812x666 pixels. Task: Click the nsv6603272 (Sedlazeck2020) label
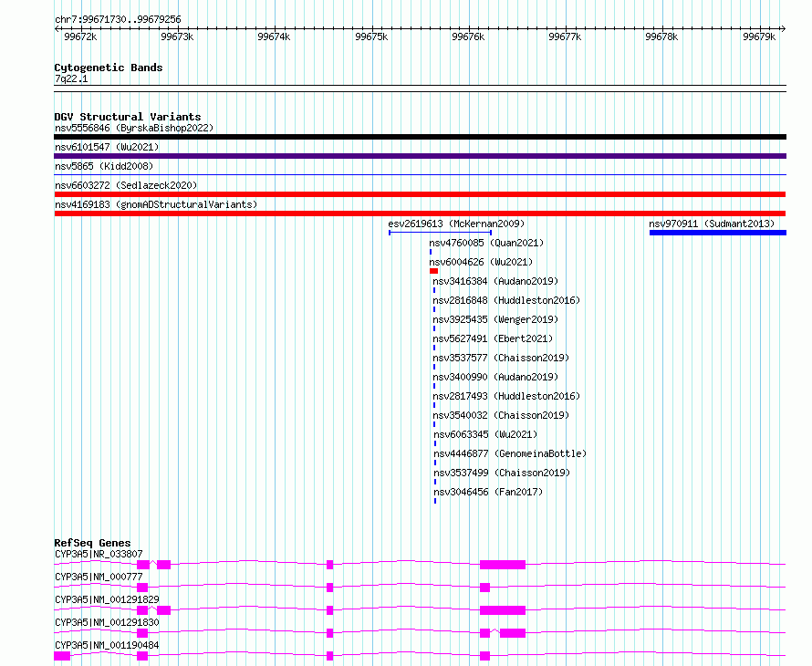click(x=126, y=185)
